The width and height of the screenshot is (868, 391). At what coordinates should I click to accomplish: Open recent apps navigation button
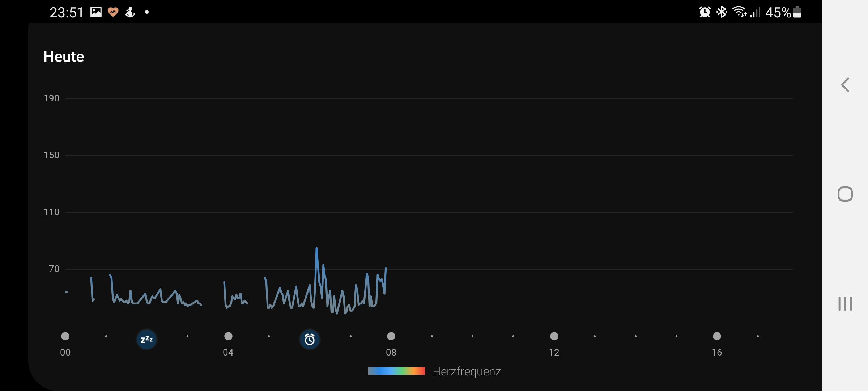pos(845,304)
